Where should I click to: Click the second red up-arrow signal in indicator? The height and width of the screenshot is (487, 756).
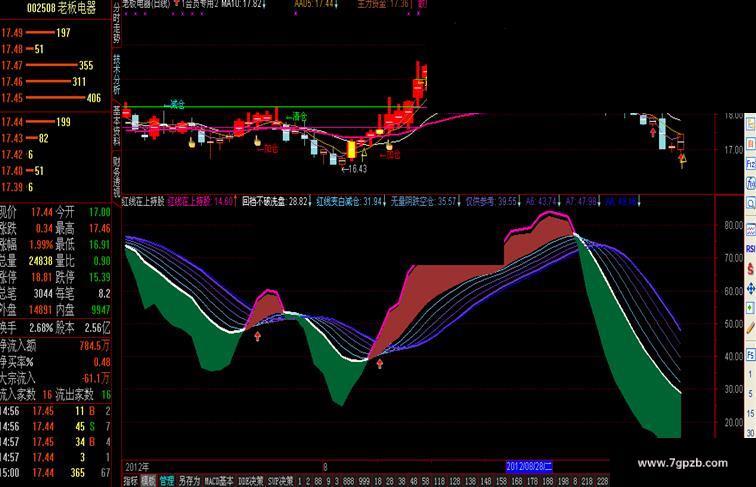[380, 364]
